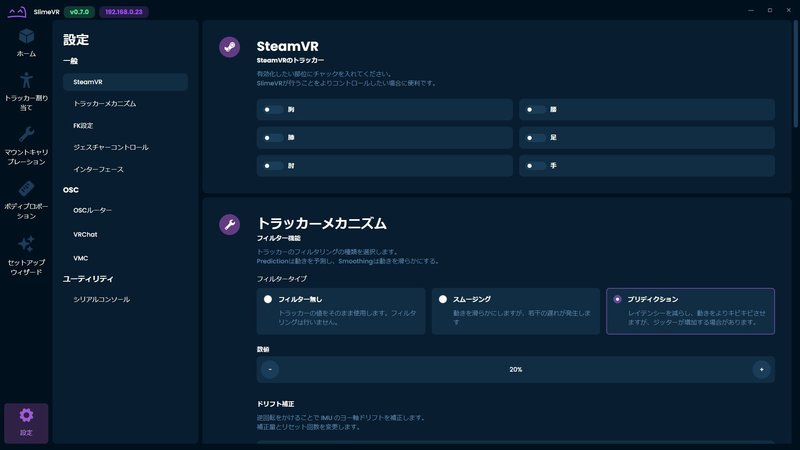Click the SlimeVR logo in title bar

click(x=17, y=11)
